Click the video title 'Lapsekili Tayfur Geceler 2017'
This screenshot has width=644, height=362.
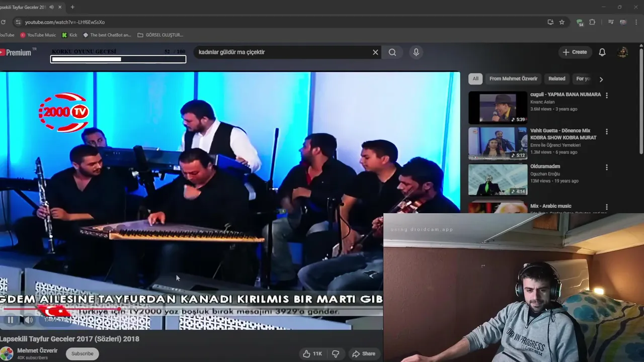click(69, 339)
